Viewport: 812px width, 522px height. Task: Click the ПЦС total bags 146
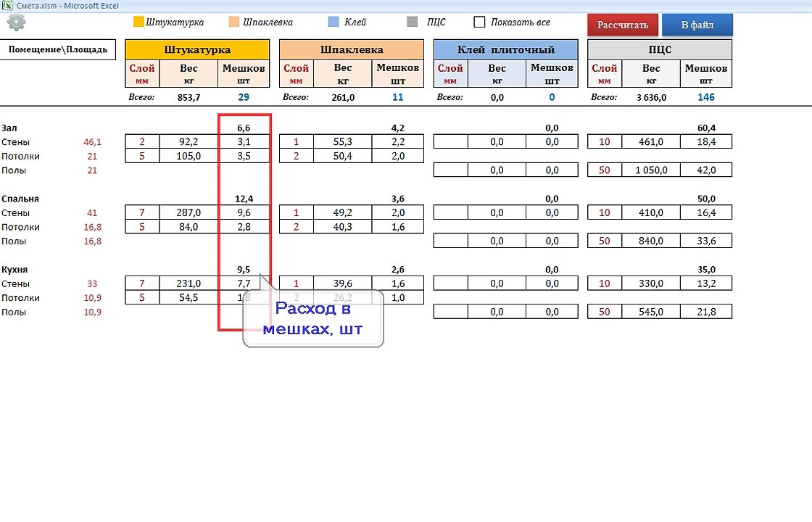[x=706, y=97]
